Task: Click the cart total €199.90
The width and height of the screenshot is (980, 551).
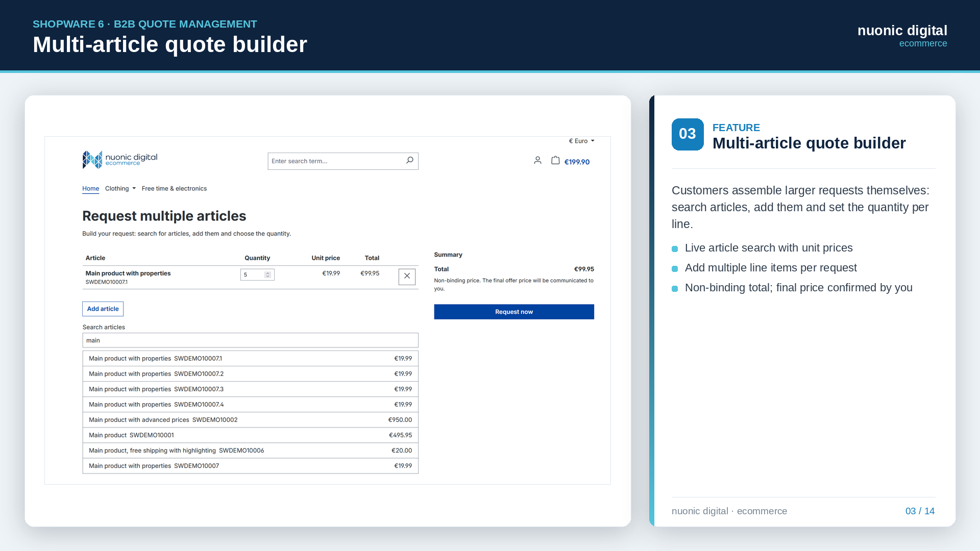Action: coord(577,162)
